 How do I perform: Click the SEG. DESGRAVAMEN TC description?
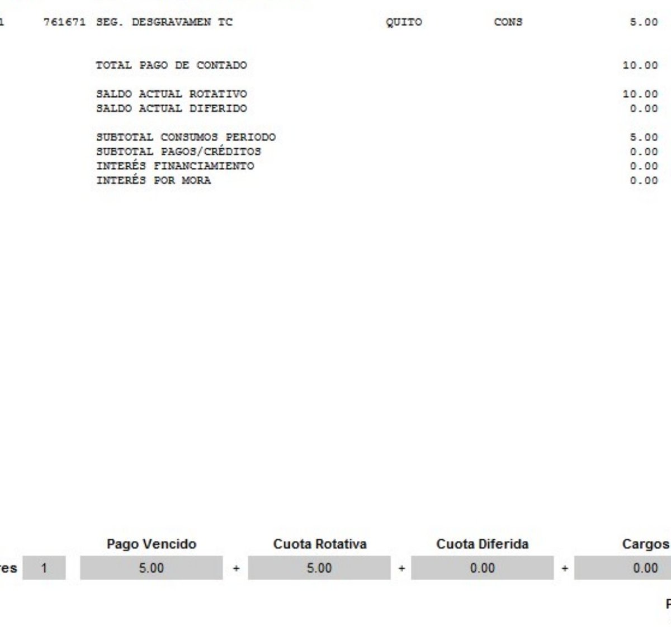pos(164,22)
